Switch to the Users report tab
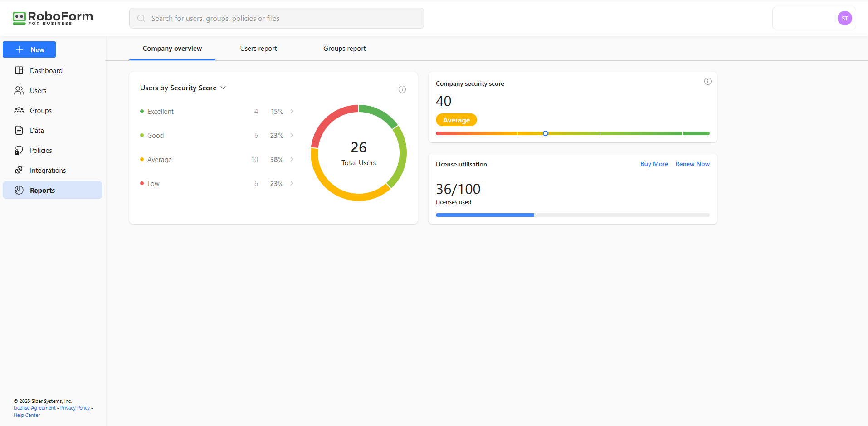The image size is (868, 426). pyautogui.click(x=258, y=49)
